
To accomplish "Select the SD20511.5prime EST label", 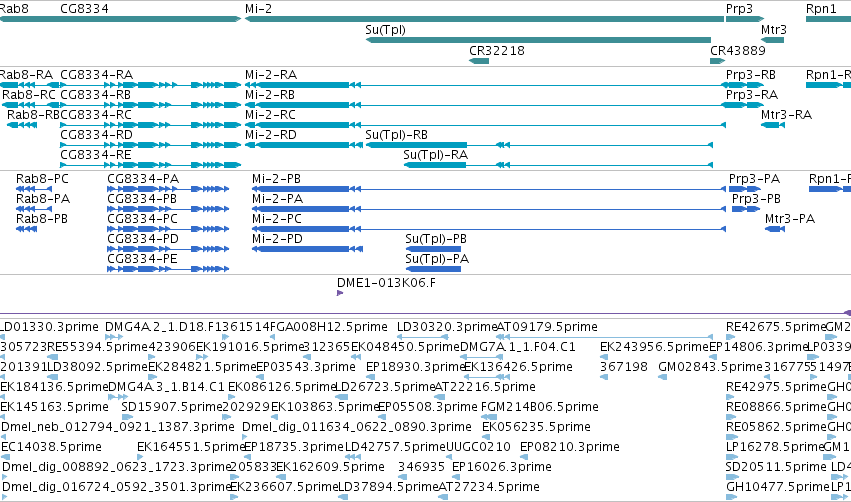I will [776, 467].
